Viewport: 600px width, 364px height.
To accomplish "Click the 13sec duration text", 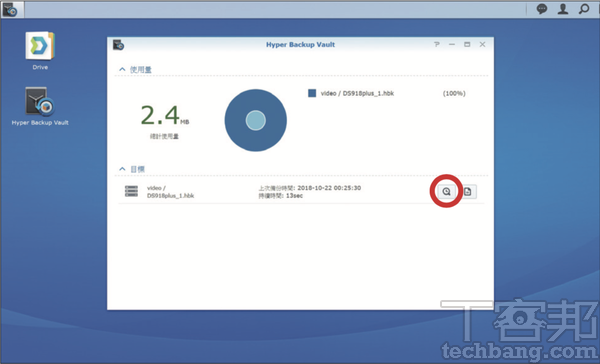I will (x=294, y=196).
